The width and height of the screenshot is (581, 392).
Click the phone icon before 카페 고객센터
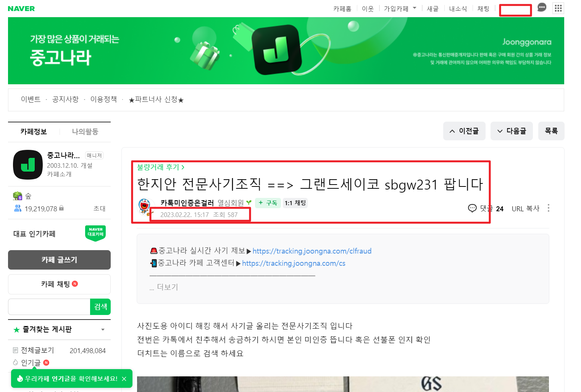point(153,263)
